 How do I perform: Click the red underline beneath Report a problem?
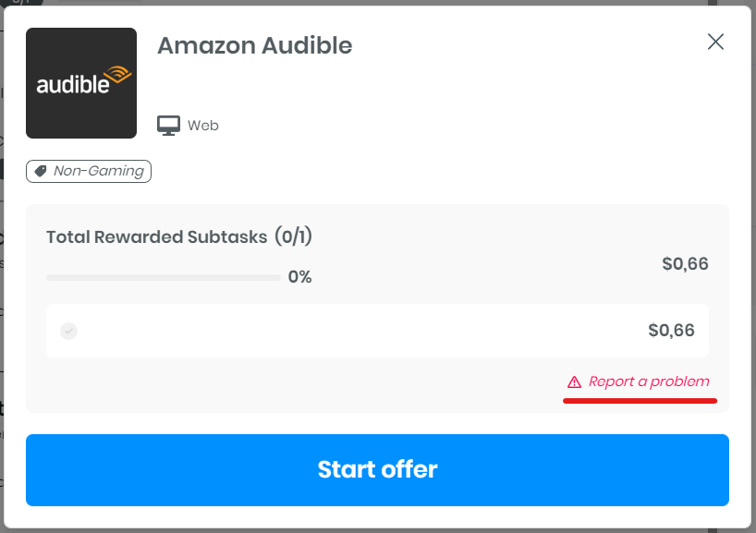[x=641, y=401]
